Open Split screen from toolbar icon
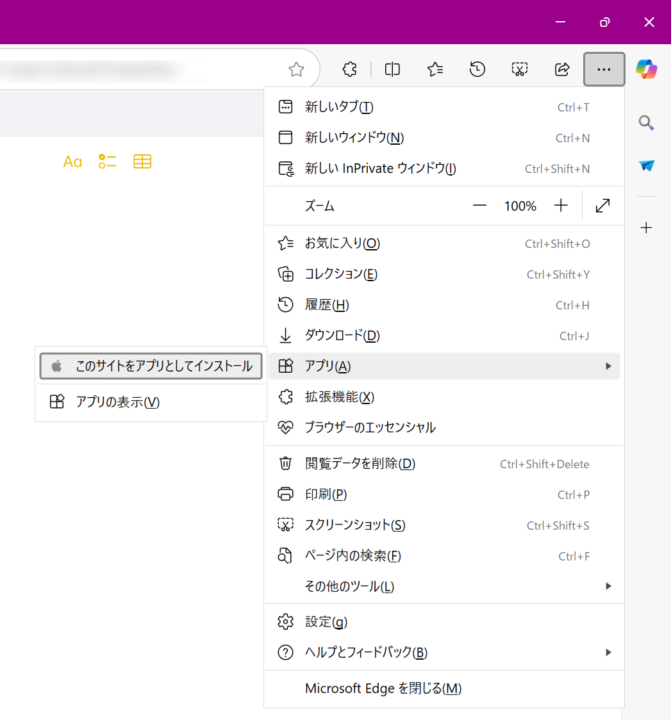The image size is (671, 720). tap(392, 69)
